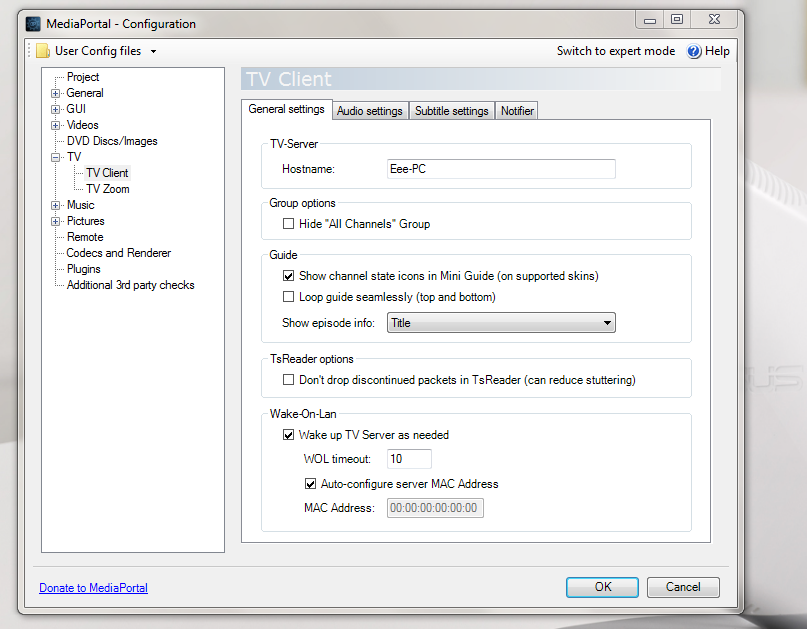
Task: Uncheck Auto-configure server MAC Address
Action: pos(310,484)
